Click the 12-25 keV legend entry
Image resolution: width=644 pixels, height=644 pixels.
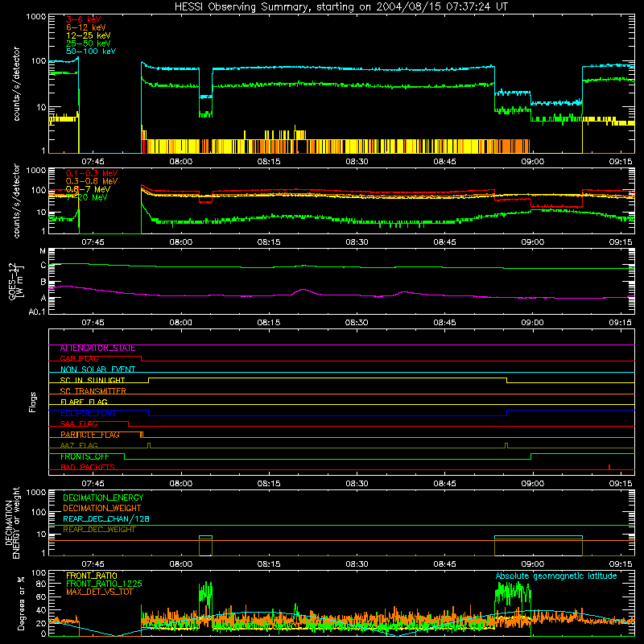click(x=89, y=35)
